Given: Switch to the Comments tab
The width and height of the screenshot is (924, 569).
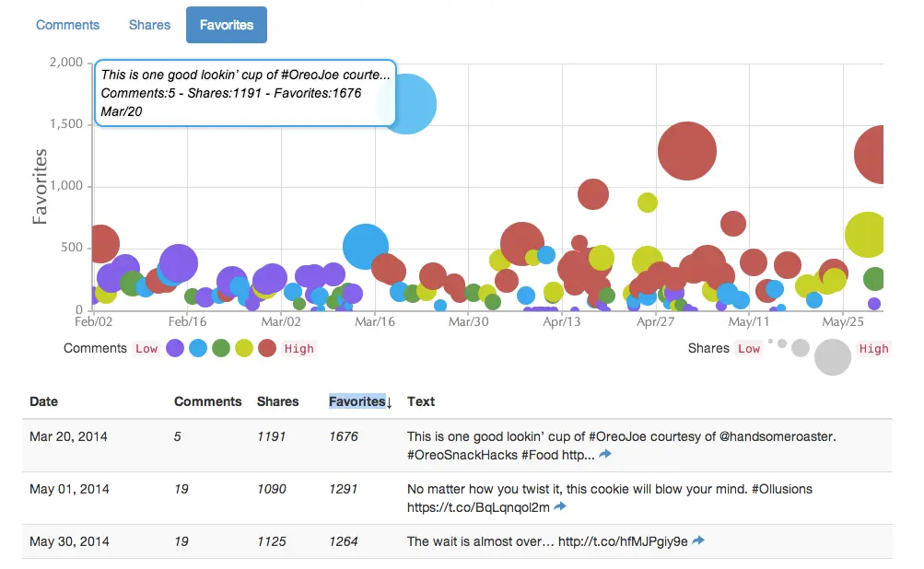Looking at the screenshot, I should click(x=67, y=25).
